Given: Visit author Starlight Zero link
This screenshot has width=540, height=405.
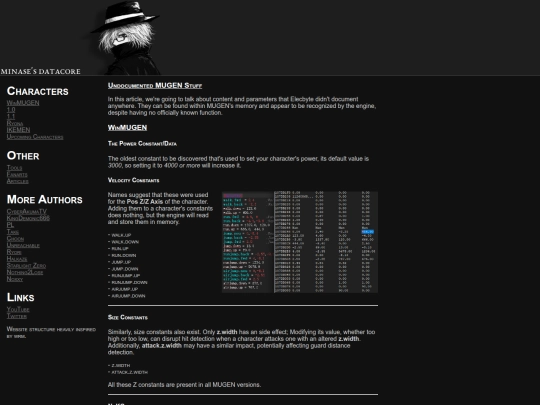Looking at the screenshot, I should 26,266.
